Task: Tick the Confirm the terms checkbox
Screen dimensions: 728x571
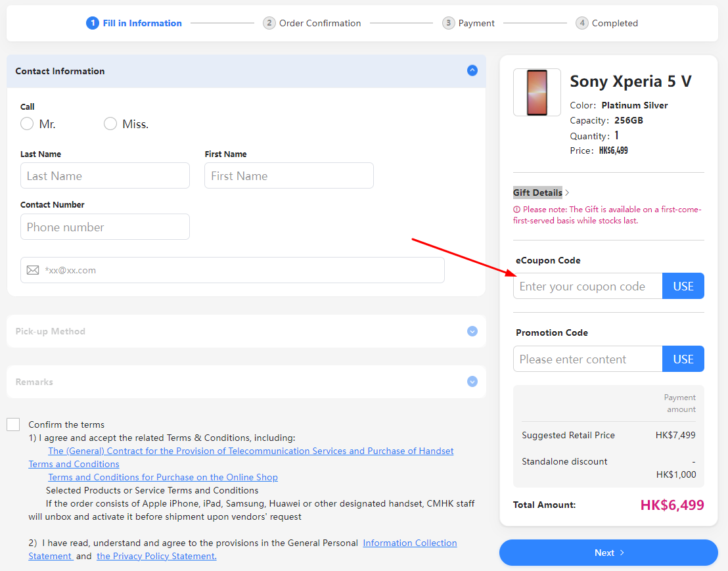Action: (13, 424)
